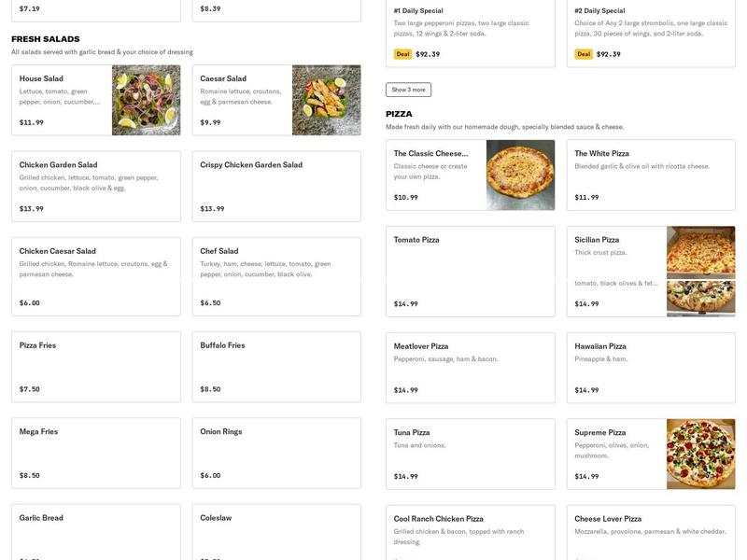Click the Caesar Salad photo
The image size is (747, 560).
[x=327, y=98]
